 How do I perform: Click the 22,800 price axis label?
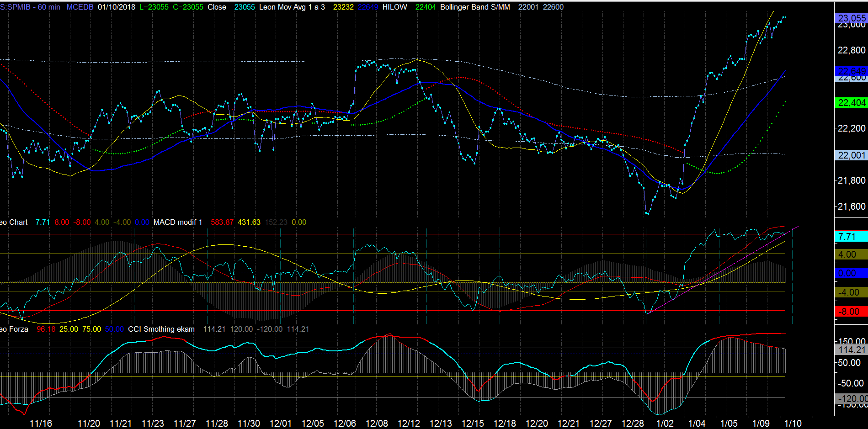[851, 50]
